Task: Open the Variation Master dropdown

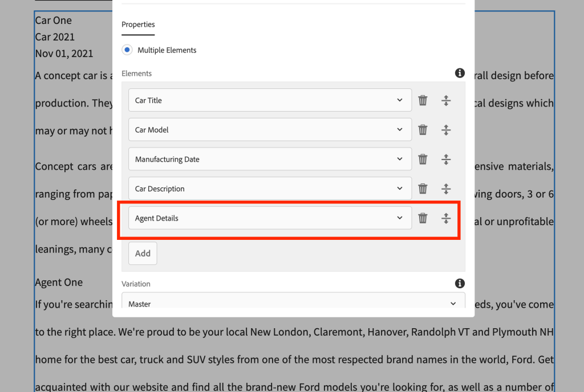Action: click(x=293, y=304)
